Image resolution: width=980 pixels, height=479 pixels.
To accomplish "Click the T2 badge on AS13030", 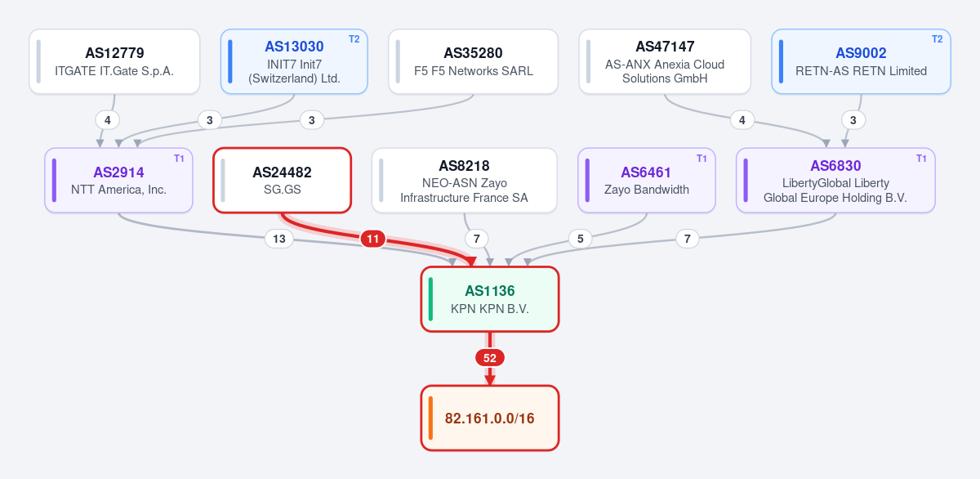I will pyautogui.click(x=354, y=39).
